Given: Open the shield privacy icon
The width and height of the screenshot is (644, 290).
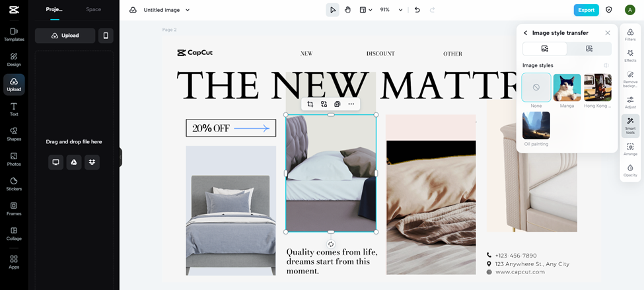Looking at the screenshot, I should [x=609, y=10].
